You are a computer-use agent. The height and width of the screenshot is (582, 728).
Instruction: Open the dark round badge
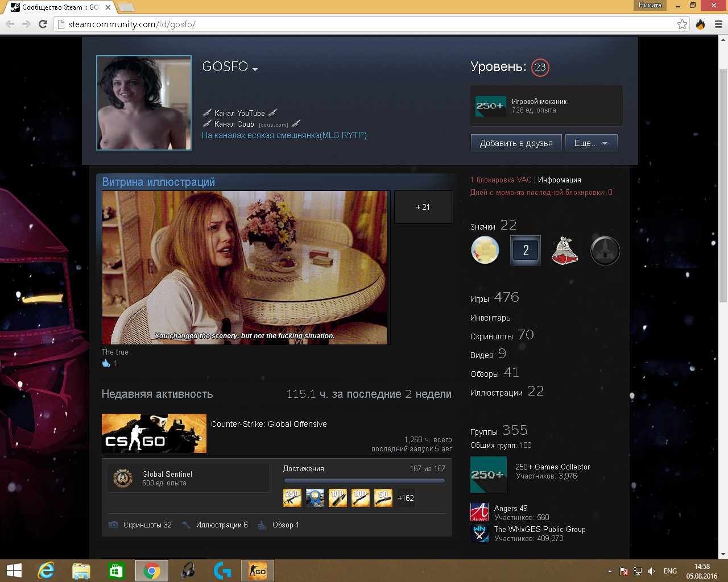coord(605,251)
